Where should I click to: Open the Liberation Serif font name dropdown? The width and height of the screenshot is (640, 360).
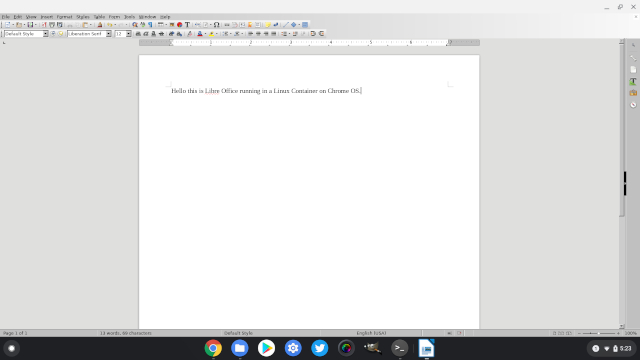108,34
